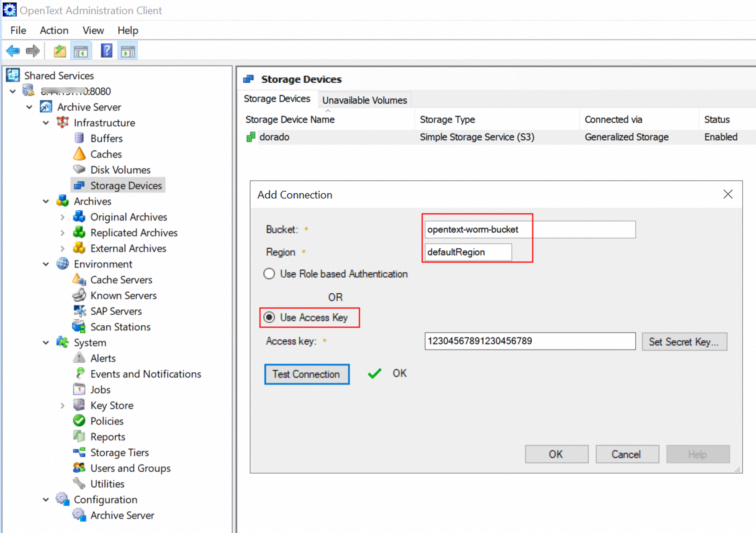Sort by Storage Device Name column
The width and height of the screenshot is (756, 533).
(x=290, y=119)
